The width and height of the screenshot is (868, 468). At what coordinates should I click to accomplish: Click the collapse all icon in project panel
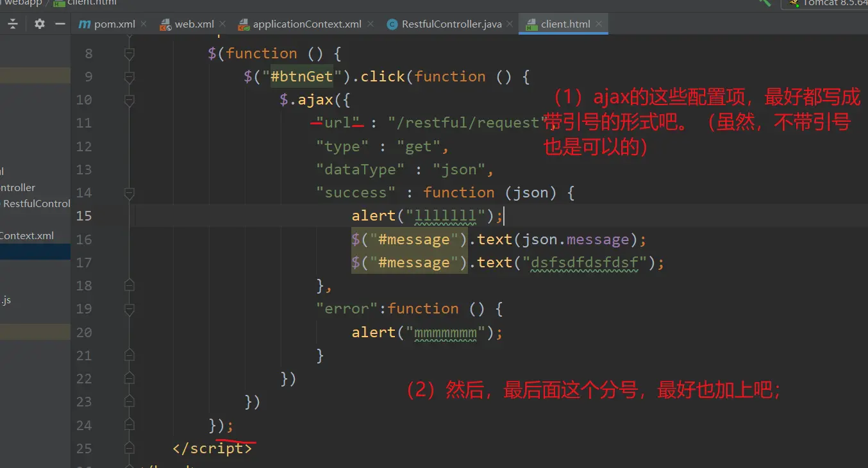(12, 24)
